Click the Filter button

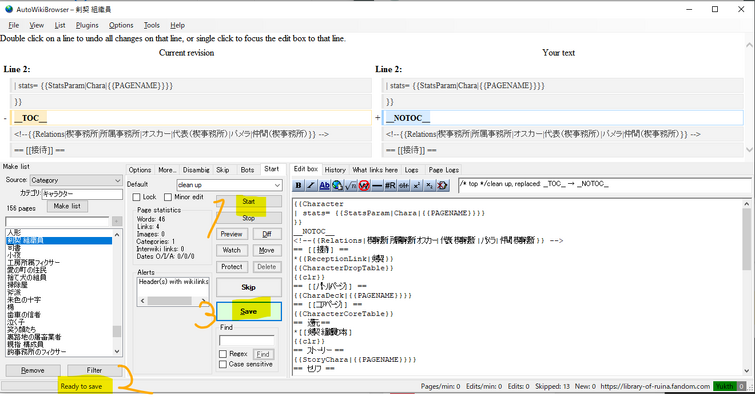pos(94,370)
